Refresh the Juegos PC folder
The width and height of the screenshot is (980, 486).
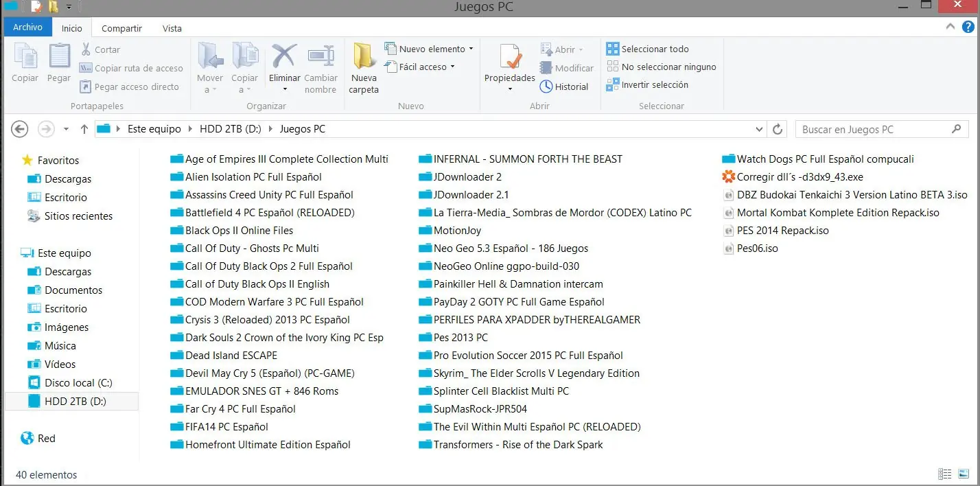tap(778, 129)
